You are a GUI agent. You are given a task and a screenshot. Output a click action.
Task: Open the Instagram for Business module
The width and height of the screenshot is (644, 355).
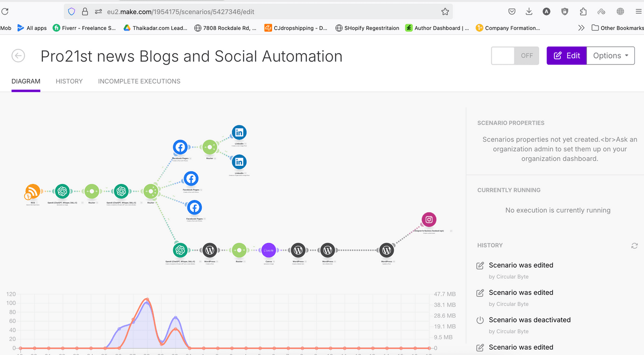429,219
